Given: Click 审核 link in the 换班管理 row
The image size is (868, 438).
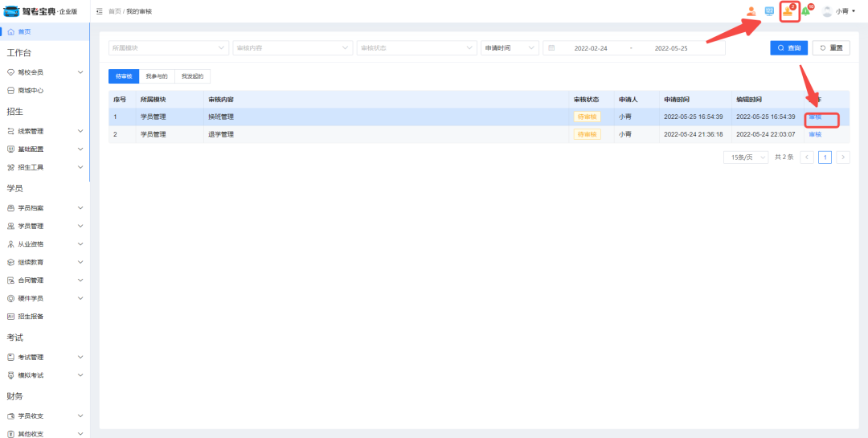Looking at the screenshot, I should (x=815, y=117).
